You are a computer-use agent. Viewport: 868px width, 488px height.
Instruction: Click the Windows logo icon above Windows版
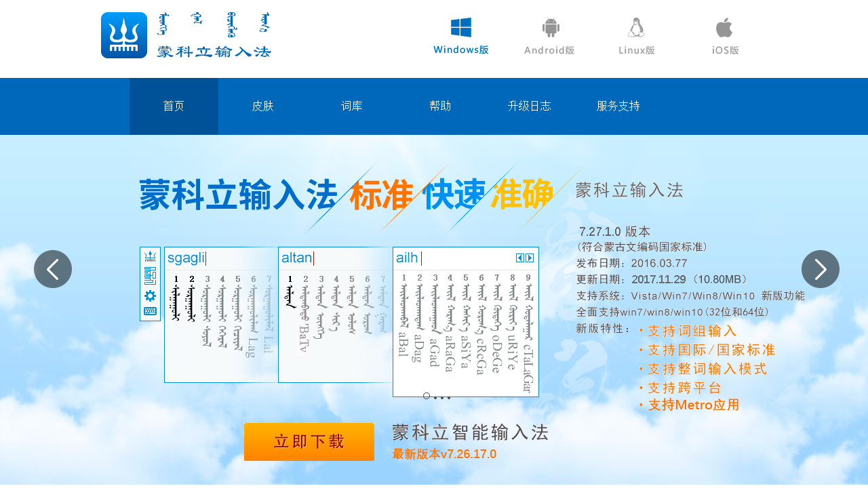(461, 26)
